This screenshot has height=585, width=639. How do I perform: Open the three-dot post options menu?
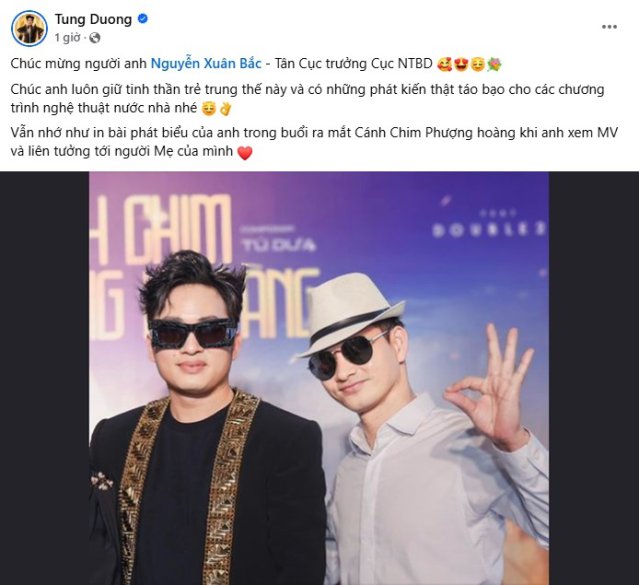[609, 27]
